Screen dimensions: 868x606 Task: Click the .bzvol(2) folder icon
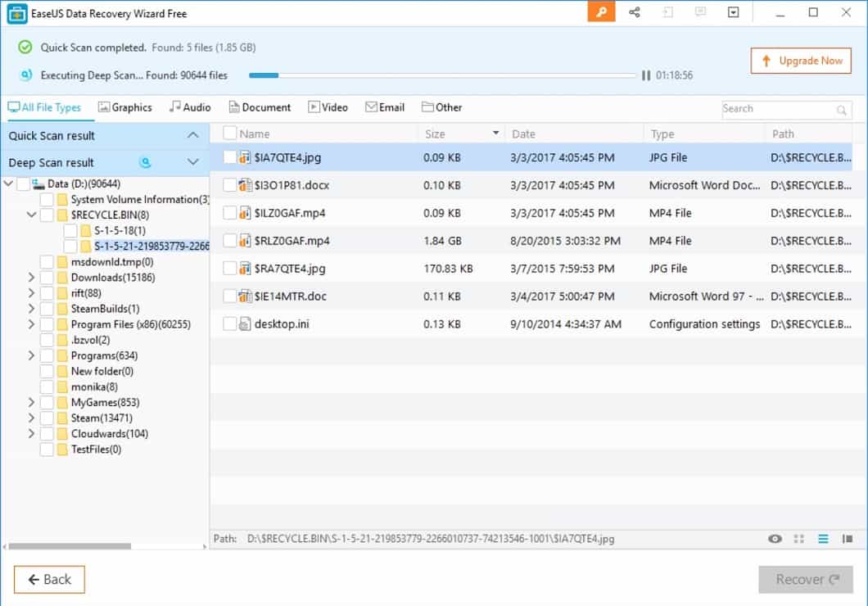click(x=62, y=340)
